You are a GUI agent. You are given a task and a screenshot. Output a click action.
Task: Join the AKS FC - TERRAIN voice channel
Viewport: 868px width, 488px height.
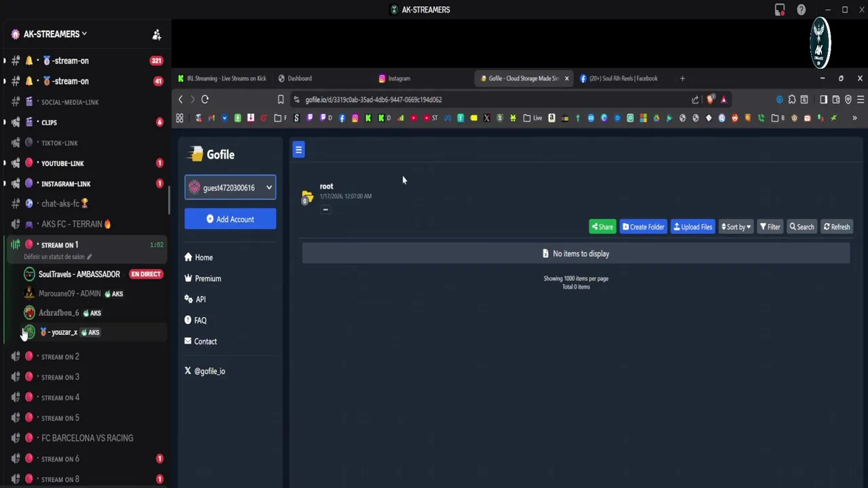[85, 224]
